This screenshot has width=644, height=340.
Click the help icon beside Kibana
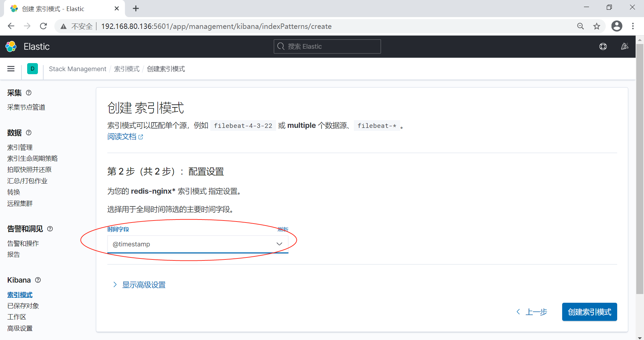tap(38, 280)
